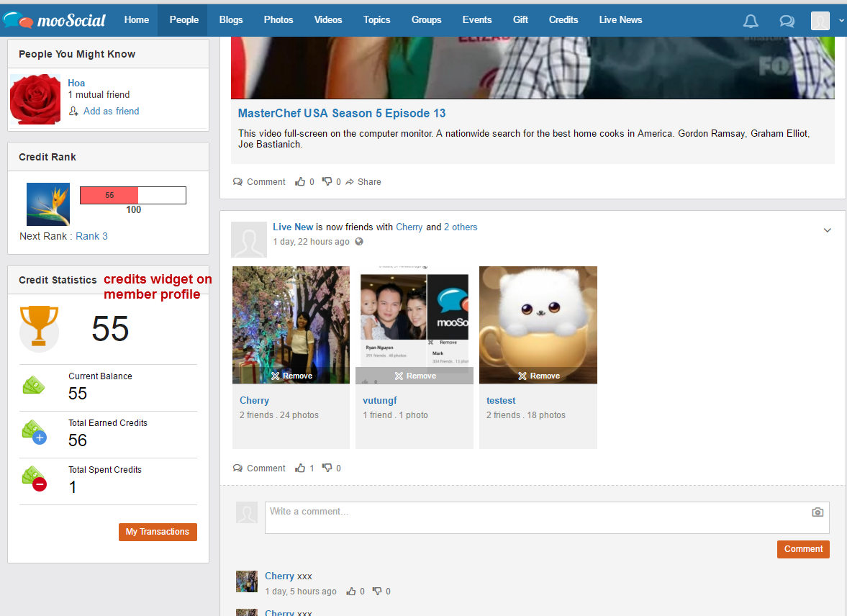
Task: Like the MasterChef video post
Action: click(300, 182)
